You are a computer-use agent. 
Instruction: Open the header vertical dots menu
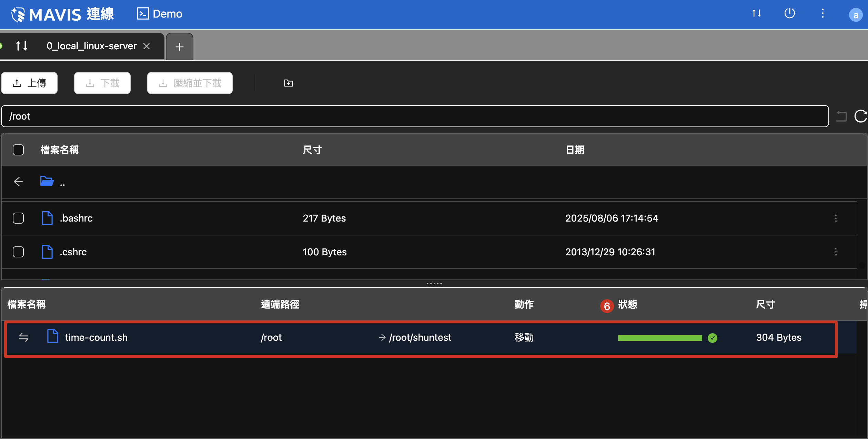822,13
